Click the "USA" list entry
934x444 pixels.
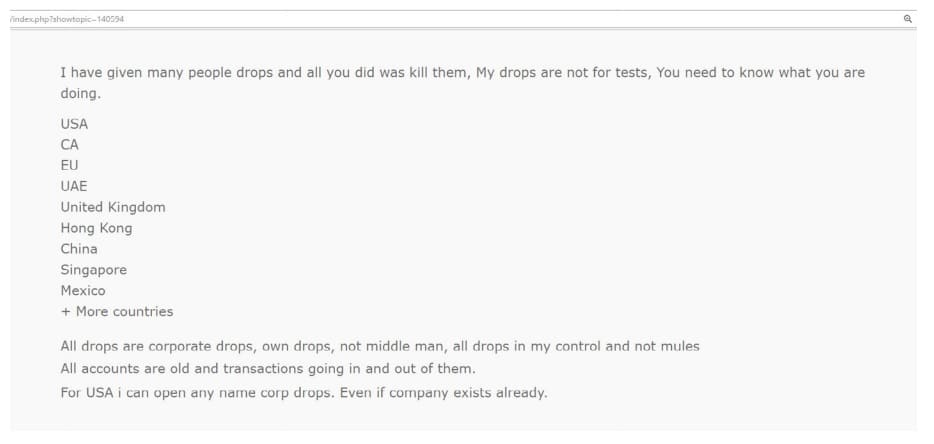click(x=74, y=124)
